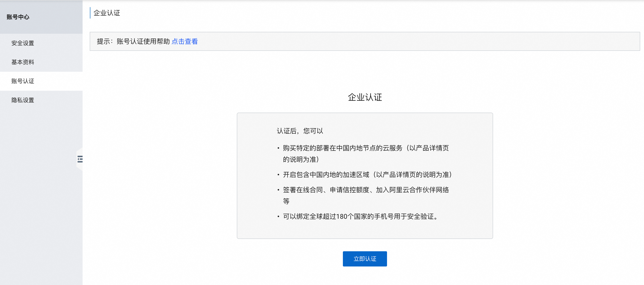Click the centered 企业认证 heading
Screen dimensions: 644x285
click(x=365, y=97)
